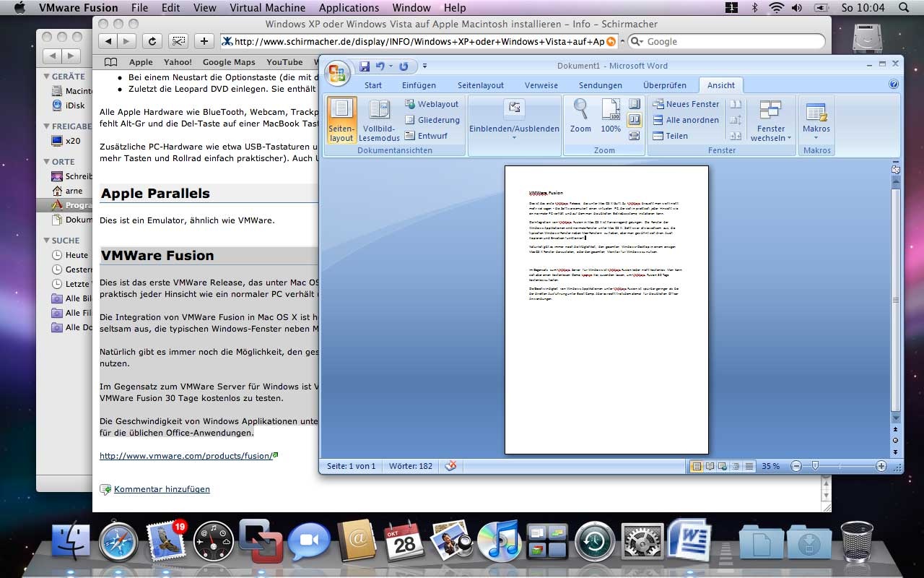Click the zoom slider in Word status bar
924x578 pixels.
(815, 466)
